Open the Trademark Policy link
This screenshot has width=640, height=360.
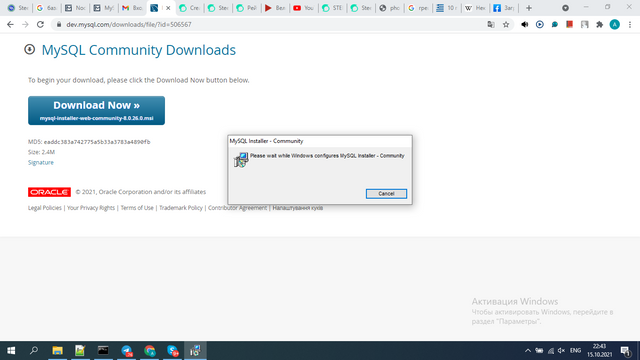click(x=180, y=208)
